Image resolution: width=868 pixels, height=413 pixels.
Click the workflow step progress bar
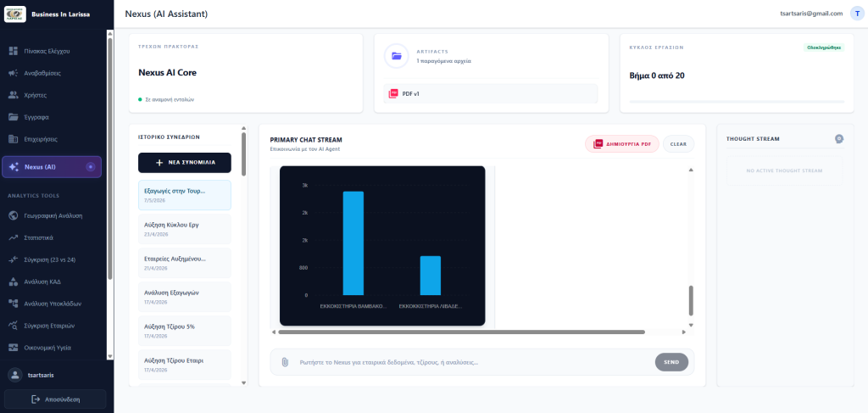pos(737,102)
